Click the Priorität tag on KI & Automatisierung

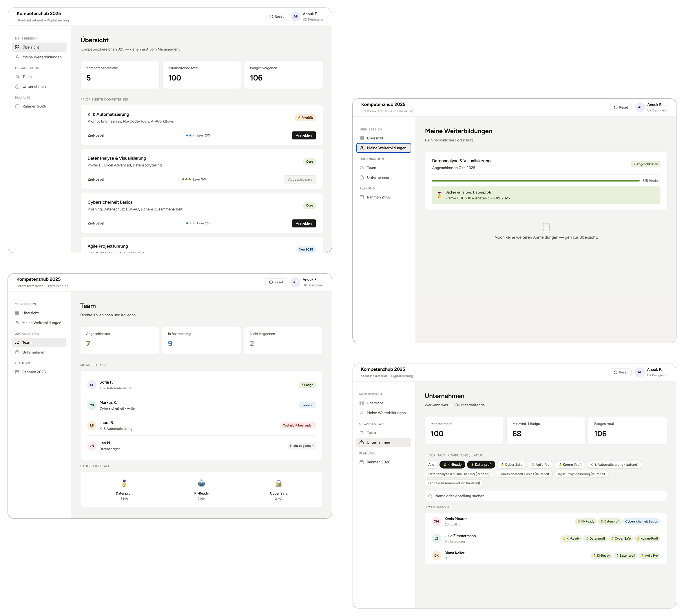305,118
